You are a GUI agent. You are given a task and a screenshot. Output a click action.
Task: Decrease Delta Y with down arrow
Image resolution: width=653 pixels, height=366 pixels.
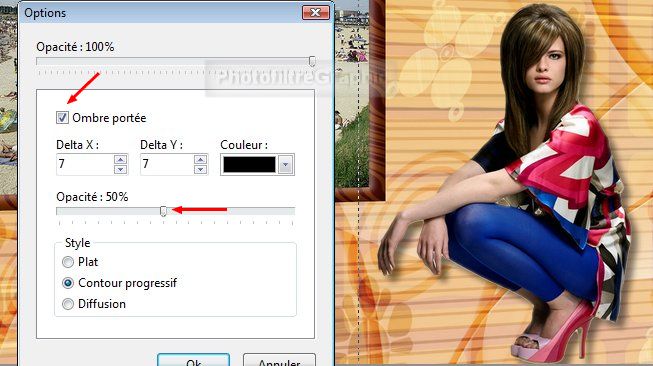tap(200, 169)
